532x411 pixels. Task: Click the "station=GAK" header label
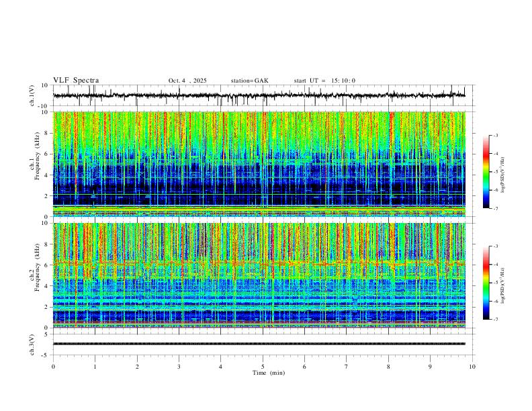click(249, 81)
